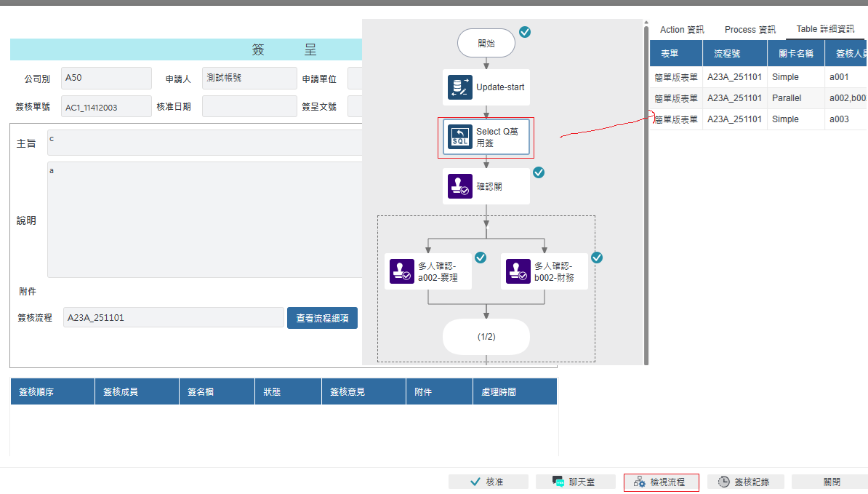Click the checkmark badge on 確認關 node
This screenshot has height=494, width=868.
539,172
